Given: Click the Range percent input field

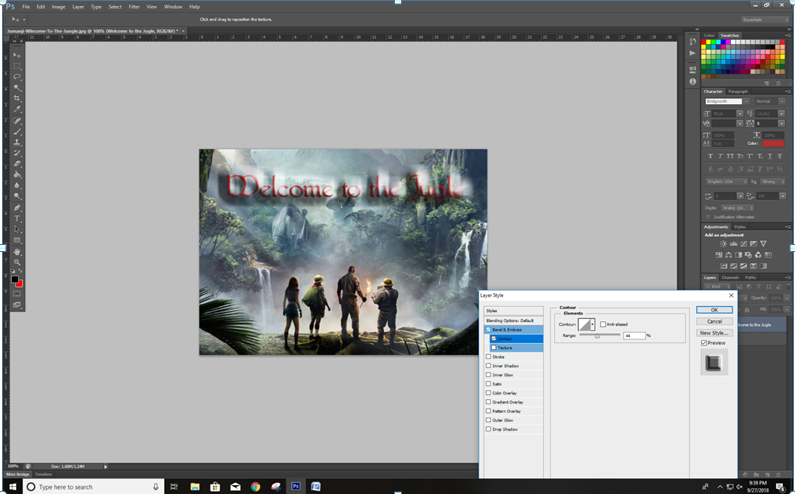Looking at the screenshot, I should pyautogui.click(x=634, y=336).
